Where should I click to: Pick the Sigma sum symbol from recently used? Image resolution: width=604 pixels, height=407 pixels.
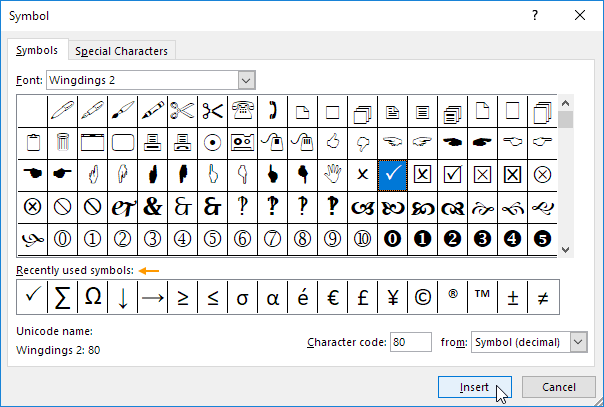click(x=62, y=296)
